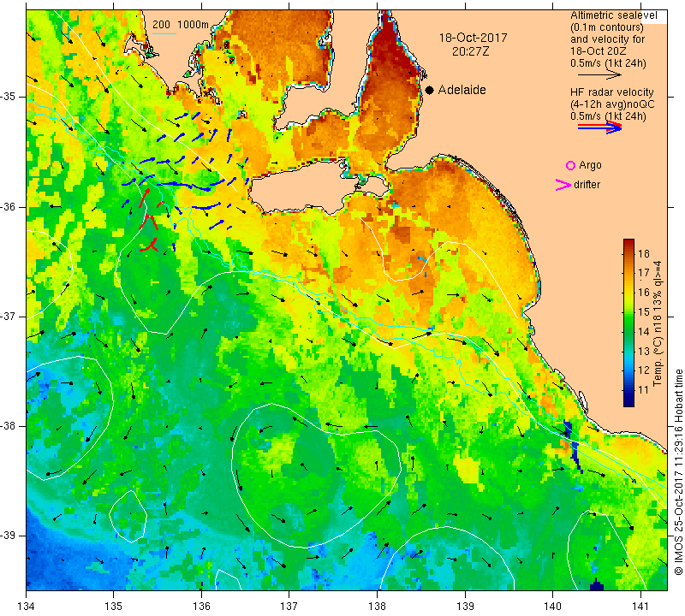Click the 'Temp. (°C) n18 13% ql>=4' label
Screen dimensions: 685x616
pyautogui.click(x=658, y=323)
